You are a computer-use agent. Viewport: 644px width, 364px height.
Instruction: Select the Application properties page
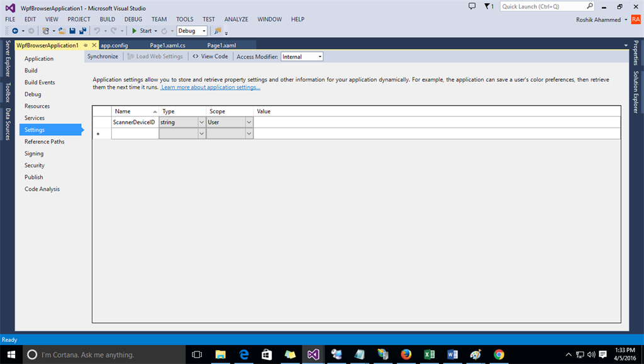click(39, 59)
